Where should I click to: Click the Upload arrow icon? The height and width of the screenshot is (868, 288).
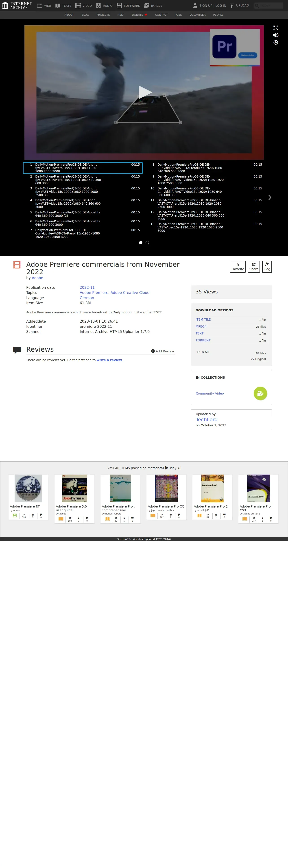pos(232,5)
